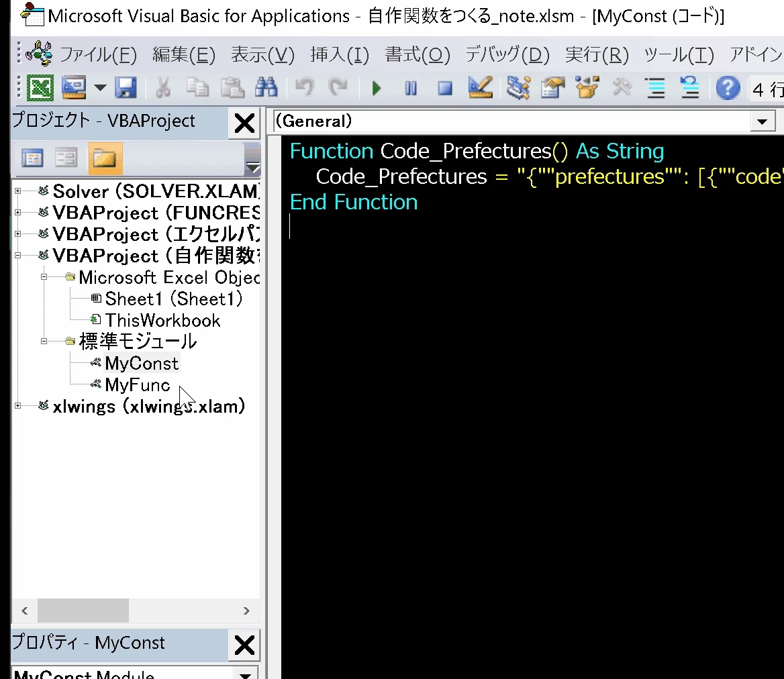Open the Insert object dropdown arrow
Viewport: 784px width, 679px height.
tap(101, 89)
